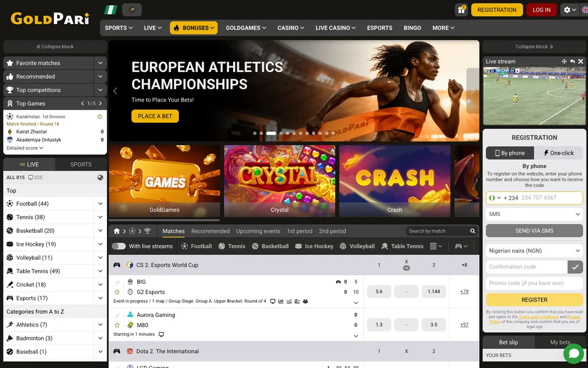Viewport: 588px width, 368px height.
Task: Open the live chat bubble
Action: 573,353
